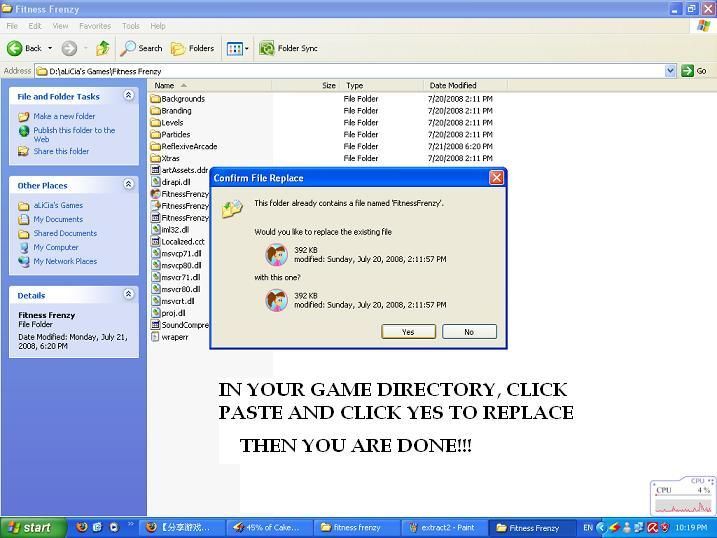This screenshot has height=538, width=717.
Task: Open the Favorites menu
Action: coord(95,26)
